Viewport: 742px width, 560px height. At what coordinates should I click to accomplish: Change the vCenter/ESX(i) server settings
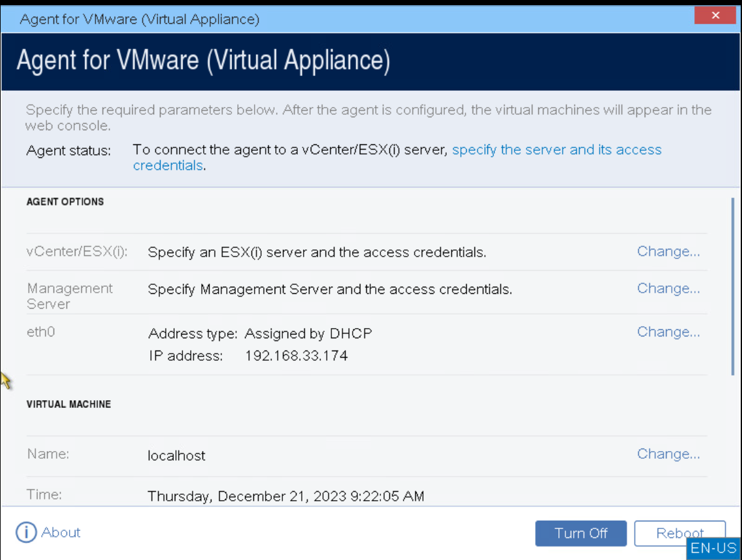tap(668, 251)
